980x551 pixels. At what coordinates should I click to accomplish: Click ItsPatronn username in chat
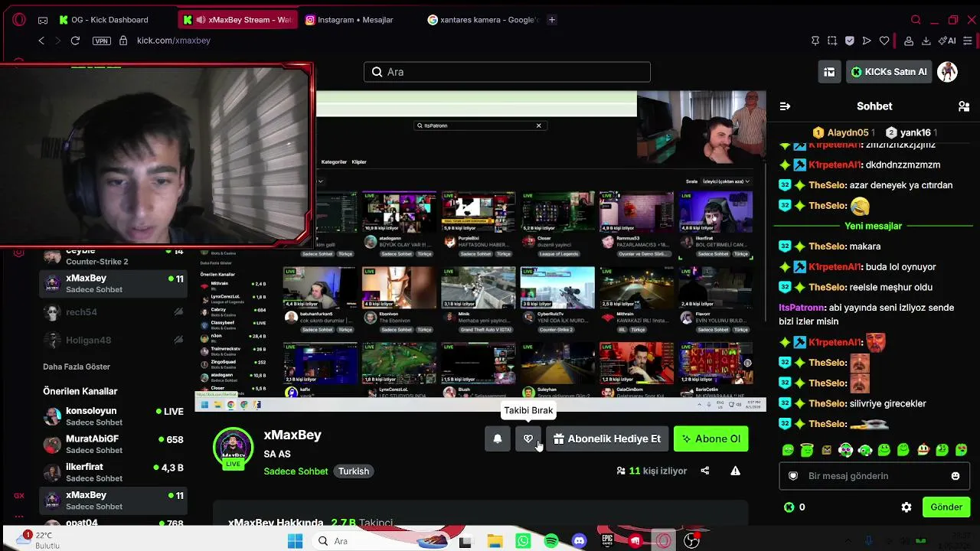click(x=801, y=308)
